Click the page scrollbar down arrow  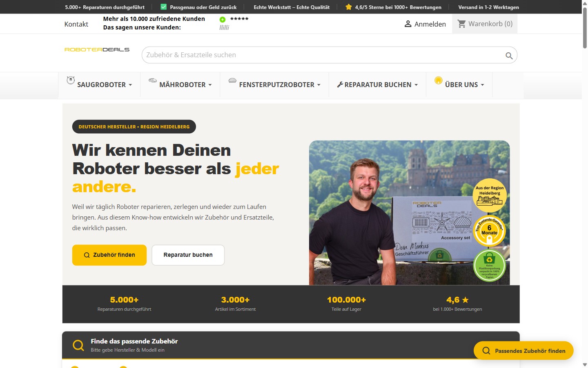click(585, 365)
